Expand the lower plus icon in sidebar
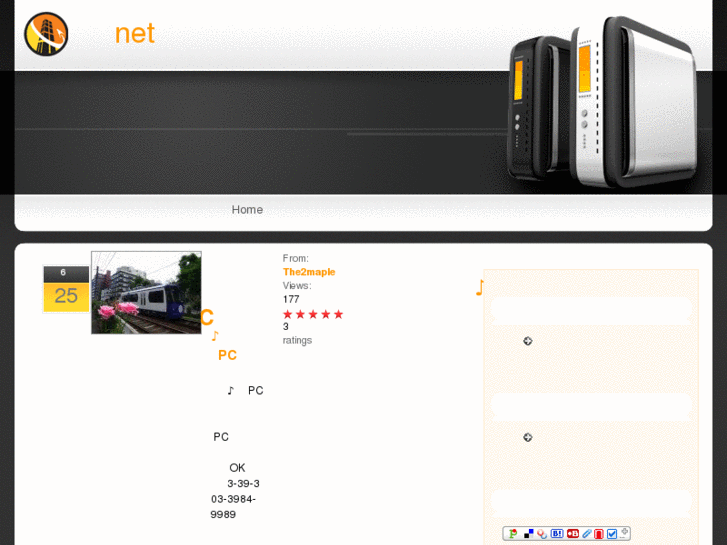This screenshot has width=727, height=545. (528, 437)
